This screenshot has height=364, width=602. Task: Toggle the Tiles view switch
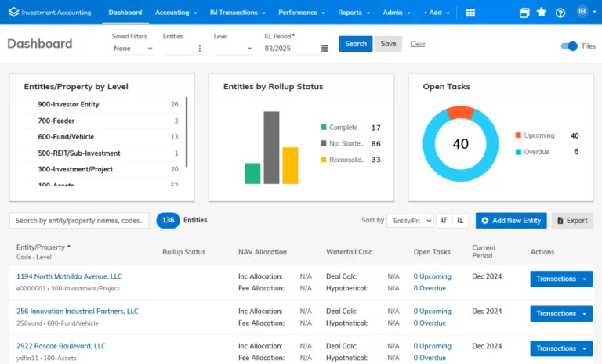569,46
